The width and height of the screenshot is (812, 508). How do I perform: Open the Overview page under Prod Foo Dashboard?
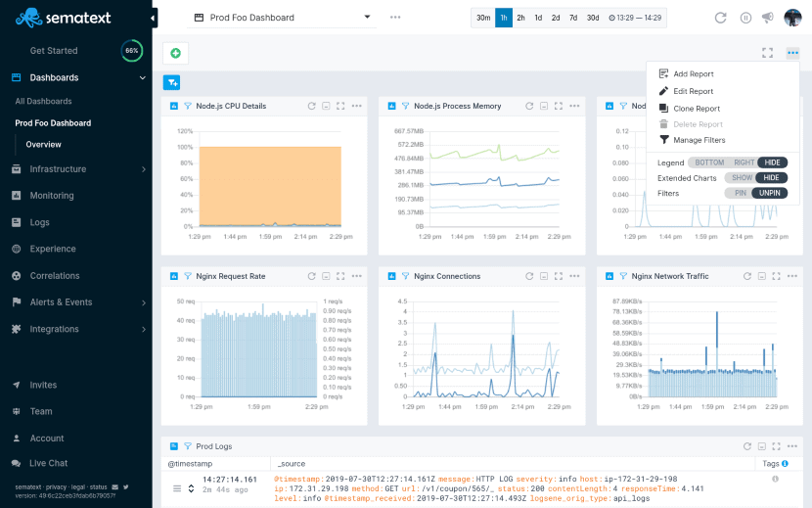[x=43, y=145]
